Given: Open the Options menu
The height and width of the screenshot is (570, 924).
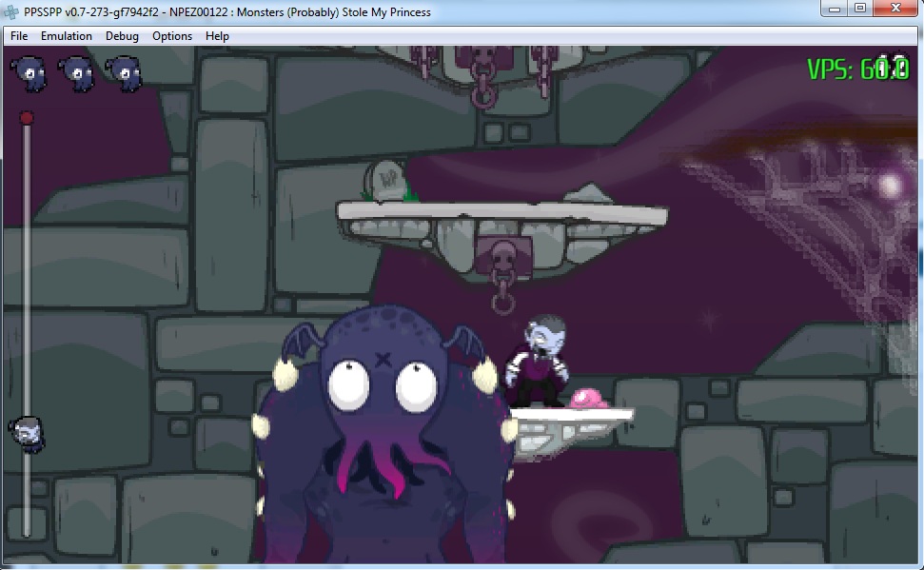Looking at the screenshot, I should (x=172, y=36).
